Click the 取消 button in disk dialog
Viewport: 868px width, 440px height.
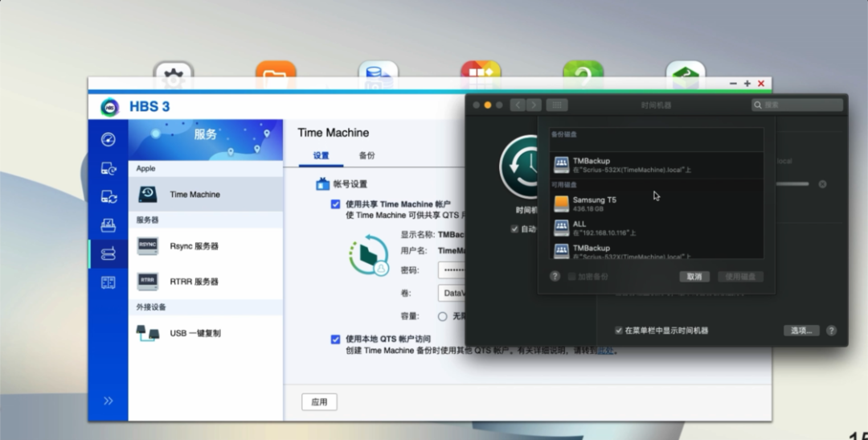(x=694, y=277)
